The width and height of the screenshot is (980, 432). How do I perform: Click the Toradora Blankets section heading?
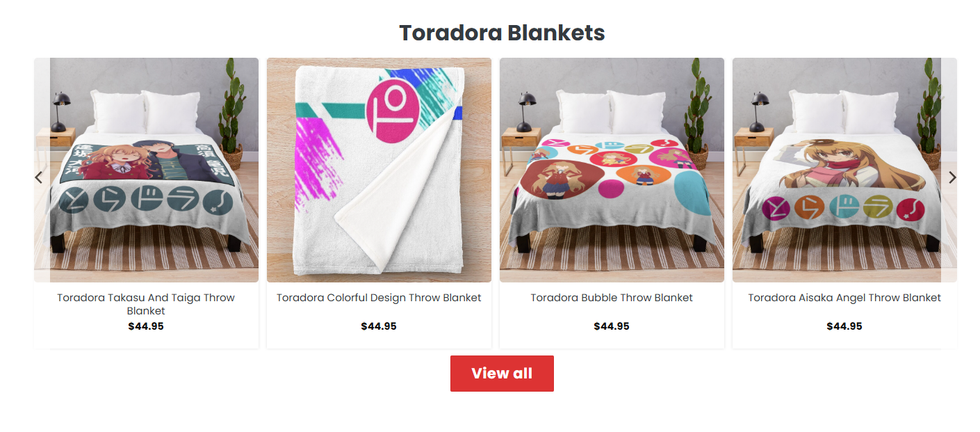(x=502, y=33)
